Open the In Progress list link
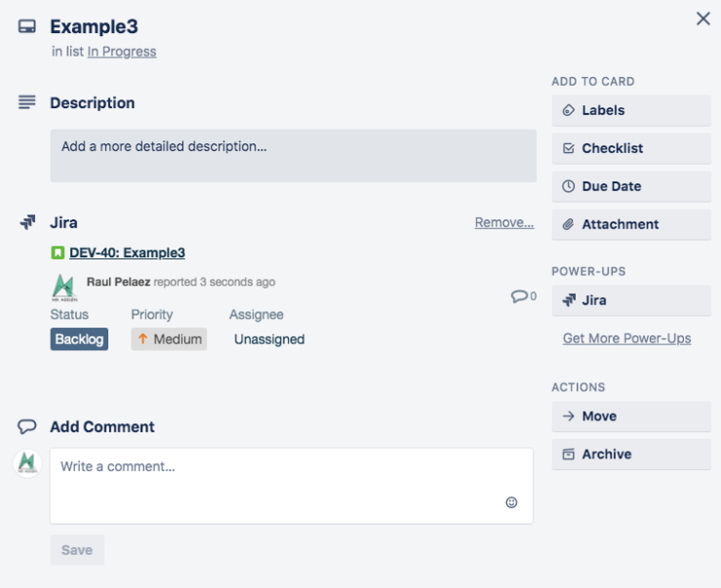The image size is (721, 588). click(x=122, y=52)
